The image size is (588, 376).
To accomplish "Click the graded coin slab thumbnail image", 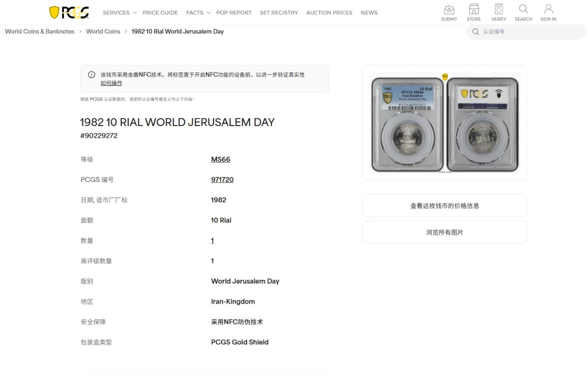I will click(x=444, y=123).
